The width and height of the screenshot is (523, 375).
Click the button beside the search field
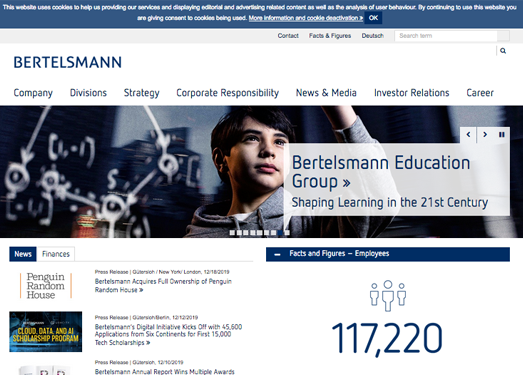503,36
